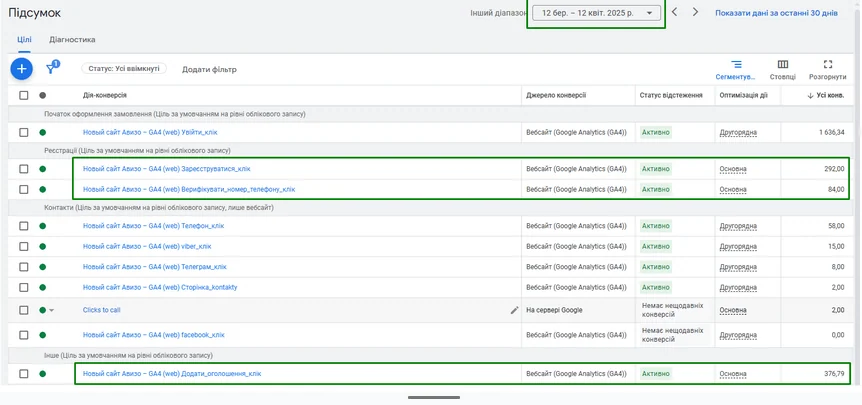Click the 376,79 conversions value
Viewport: 862px width, 405px height.
pyautogui.click(x=835, y=374)
